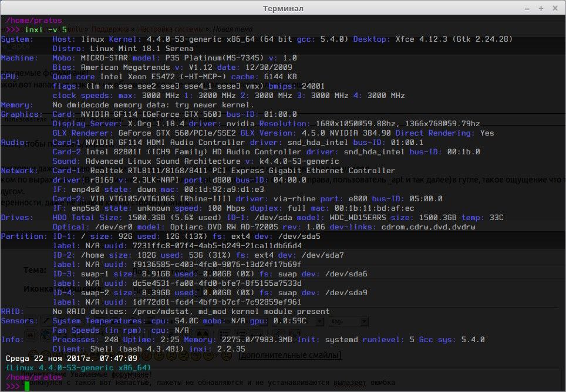Viewport: 566px width, 392px height.
Task: Click MAC address '00:1d:92:a9:d1:e3'
Action: 224,189
